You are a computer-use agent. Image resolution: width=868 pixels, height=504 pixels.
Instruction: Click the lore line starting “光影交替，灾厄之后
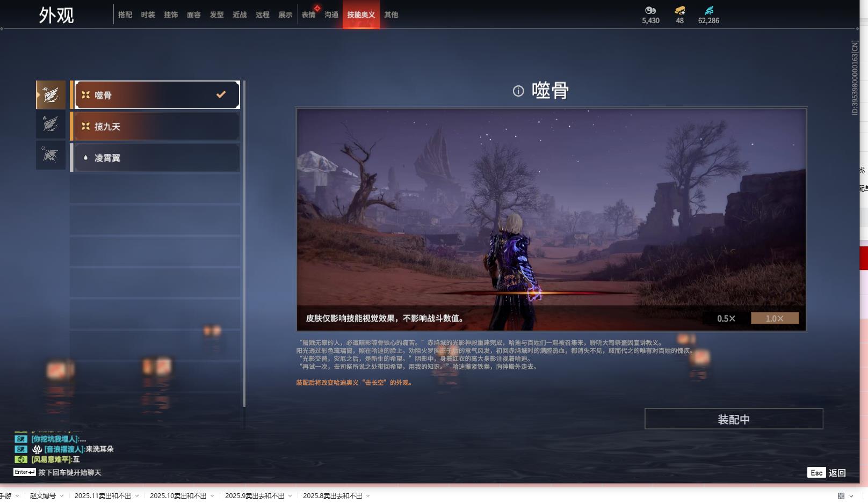coord(414,359)
